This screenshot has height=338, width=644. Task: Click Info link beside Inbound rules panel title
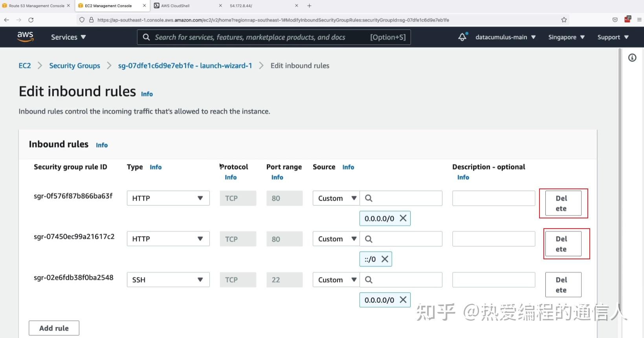[102, 145]
